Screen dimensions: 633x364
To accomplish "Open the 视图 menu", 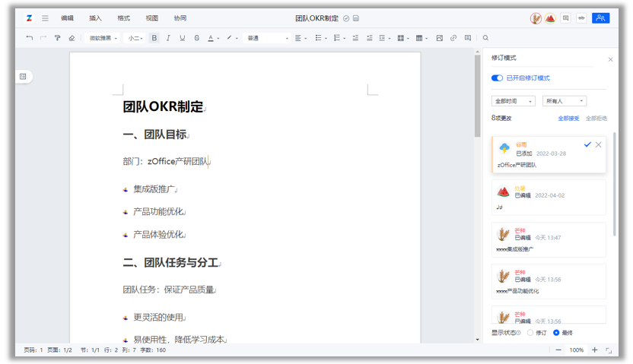I will pyautogui.click(x=152, y=18).
